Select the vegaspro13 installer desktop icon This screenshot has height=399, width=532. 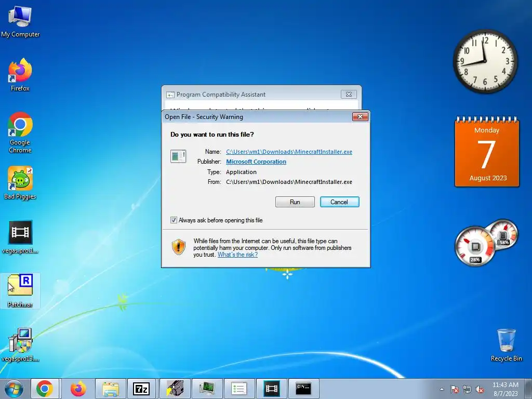coord(20,345)
